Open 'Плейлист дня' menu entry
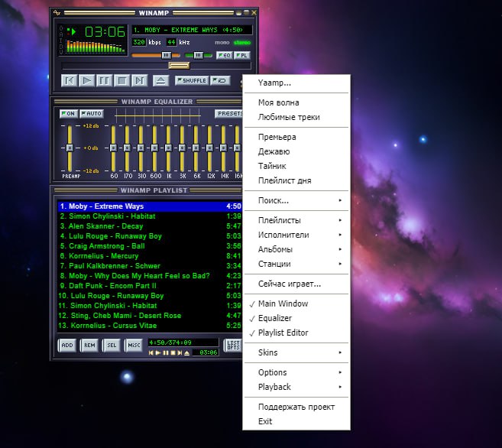Image resolution: width=502 pixels, height=448 pixels. (296, 180)
